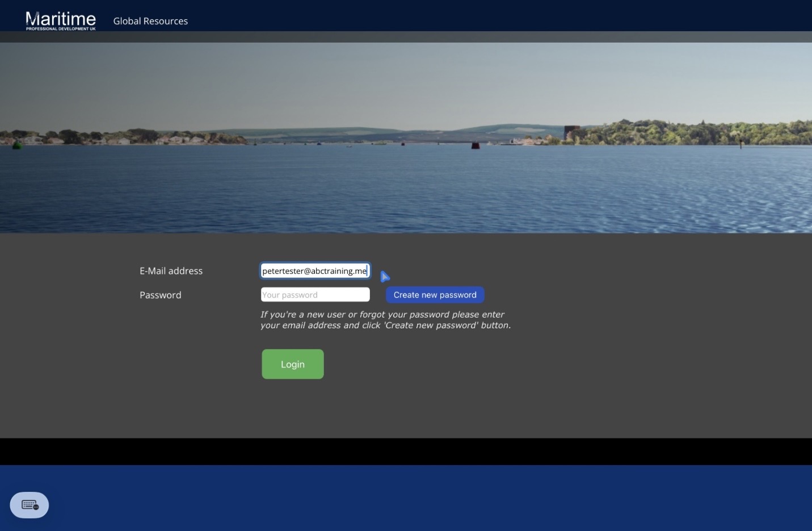Click the Maritime logo
Viewport: 812px width, 531px height.
[60, 19]
